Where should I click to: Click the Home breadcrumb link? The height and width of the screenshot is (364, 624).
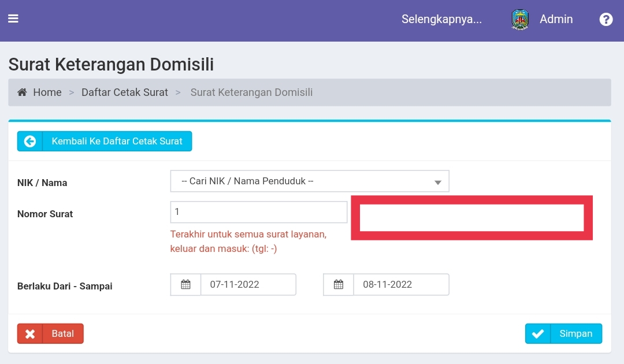click(x=47, y=92)
